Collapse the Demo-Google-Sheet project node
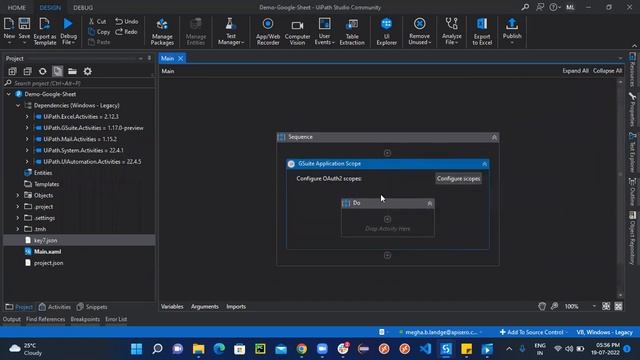This screenshot has width=640, height=360. click(9, 94)
